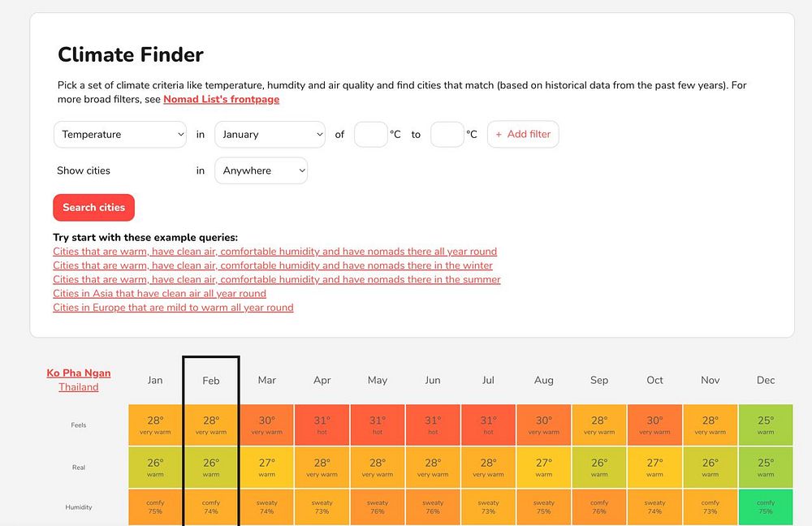Click the Thailand country link
The image size is (812, 526).
click(79, 387)
